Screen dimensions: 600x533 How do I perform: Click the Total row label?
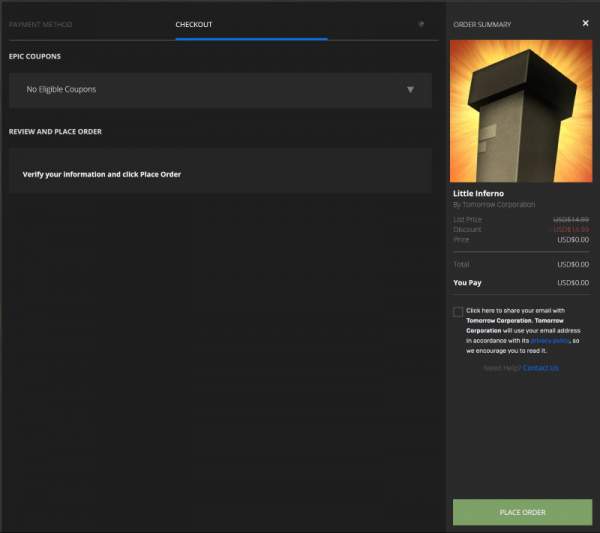[x=461, y=264]
